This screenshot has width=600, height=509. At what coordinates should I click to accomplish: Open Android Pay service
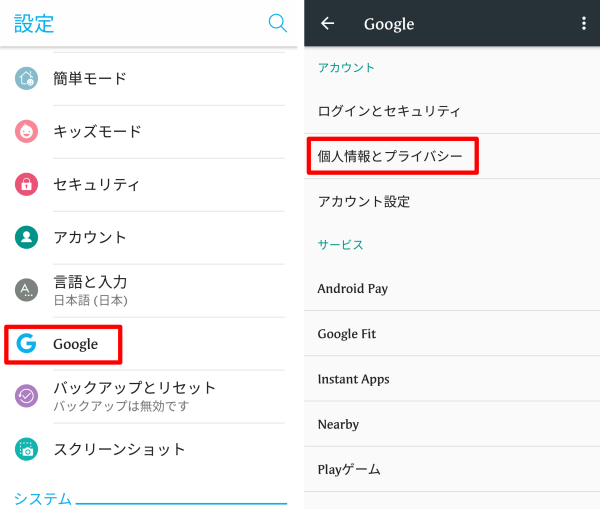[x=452, y=288]
